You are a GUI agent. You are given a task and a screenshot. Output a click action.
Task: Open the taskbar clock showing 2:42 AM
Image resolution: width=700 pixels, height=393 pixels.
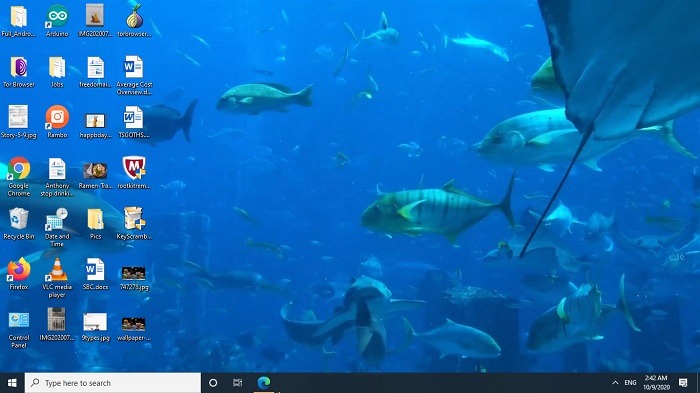tap(656, 383)
